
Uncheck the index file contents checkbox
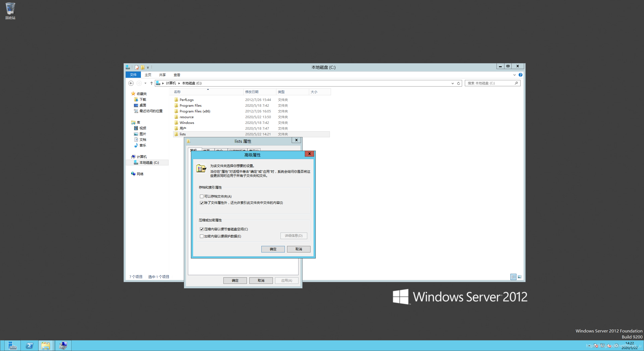pos(202,203)
